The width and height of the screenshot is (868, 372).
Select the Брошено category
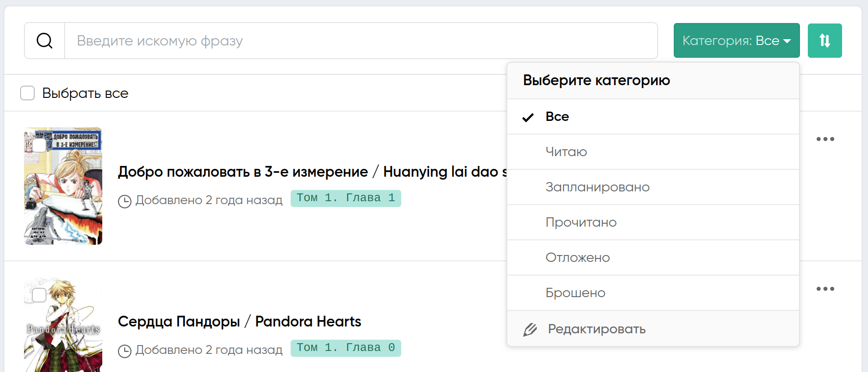[653, 293]
